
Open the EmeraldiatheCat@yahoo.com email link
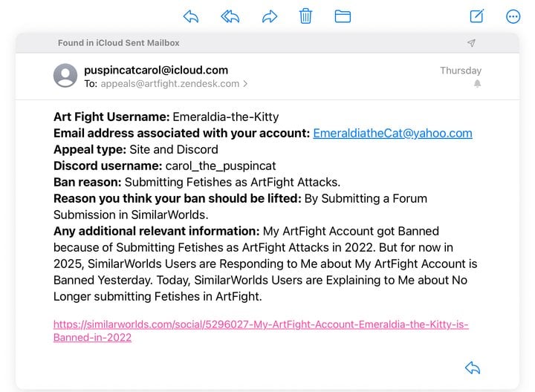[x=393, y=133]
